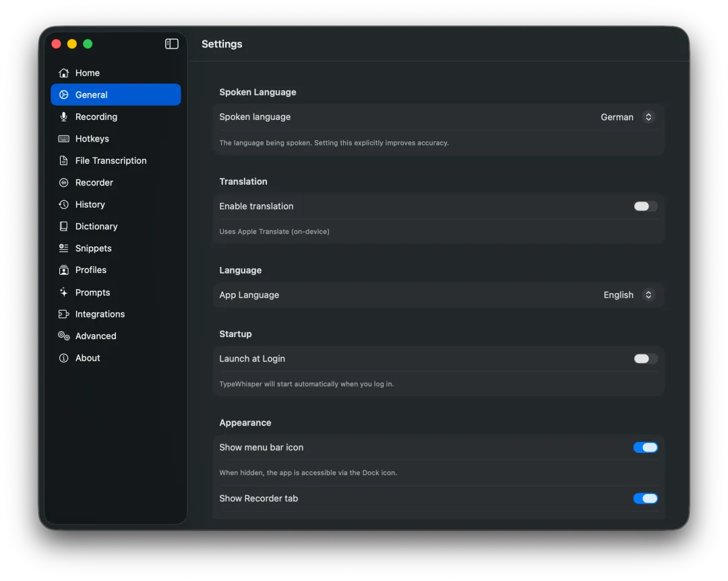This screenshot has height=581, width=728.
Task: Click the Dictionary book icon
Action: 63,226
